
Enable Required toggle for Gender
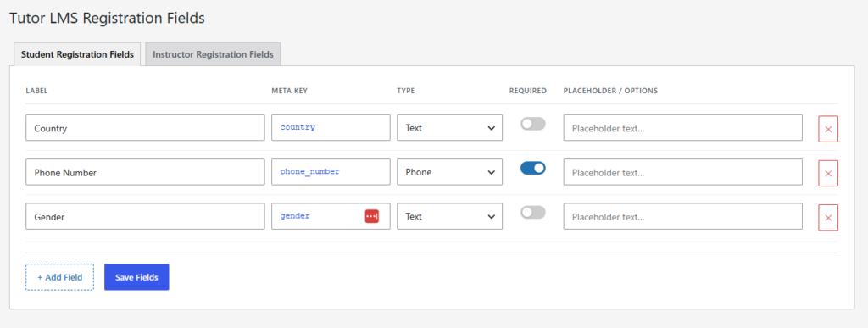pos(532,213)
